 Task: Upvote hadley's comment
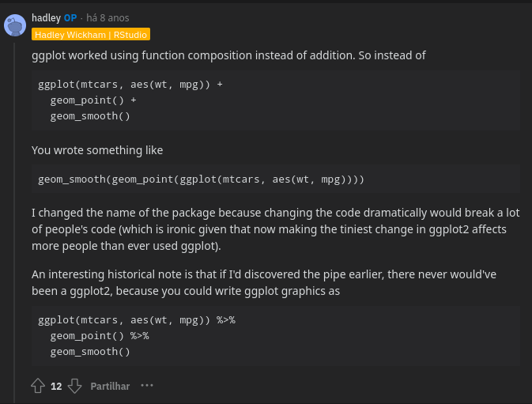coord(38,386)
